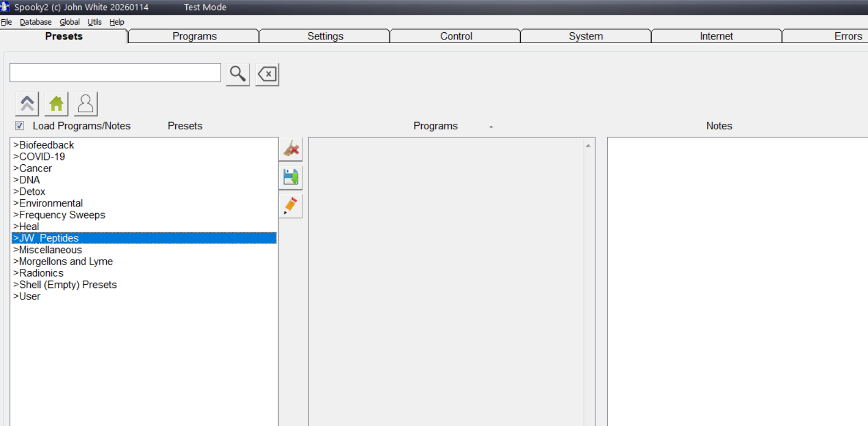Screen dimensions: 868x426
Task: Open the Database menu
Action: [x=36, y=22]
